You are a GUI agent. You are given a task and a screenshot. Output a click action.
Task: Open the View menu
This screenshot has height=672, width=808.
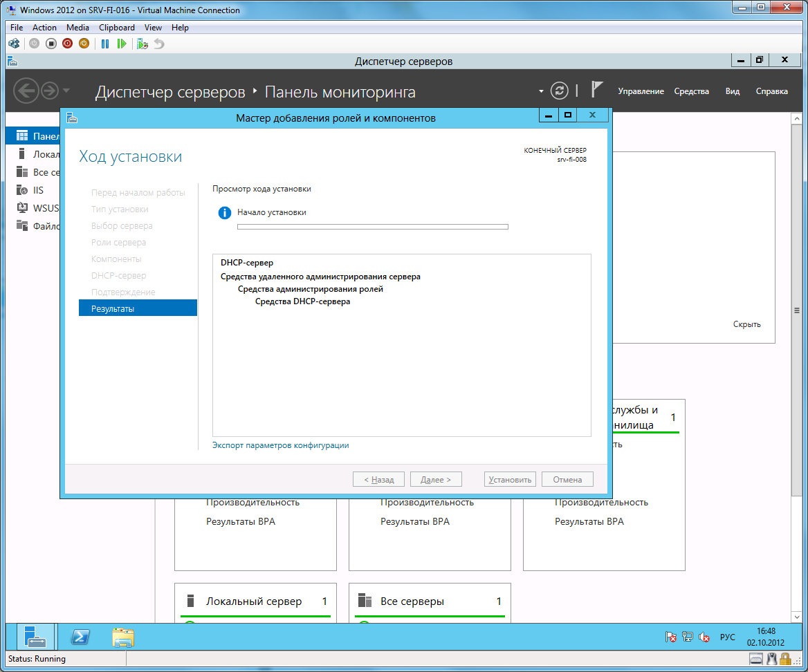pos(152,27)
